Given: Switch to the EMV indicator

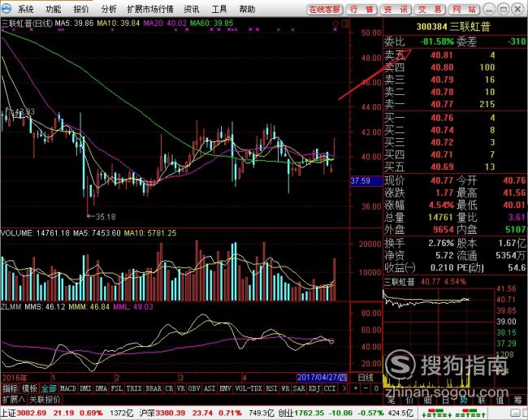Looking at the screenshot, I should [x=225, y=388].
